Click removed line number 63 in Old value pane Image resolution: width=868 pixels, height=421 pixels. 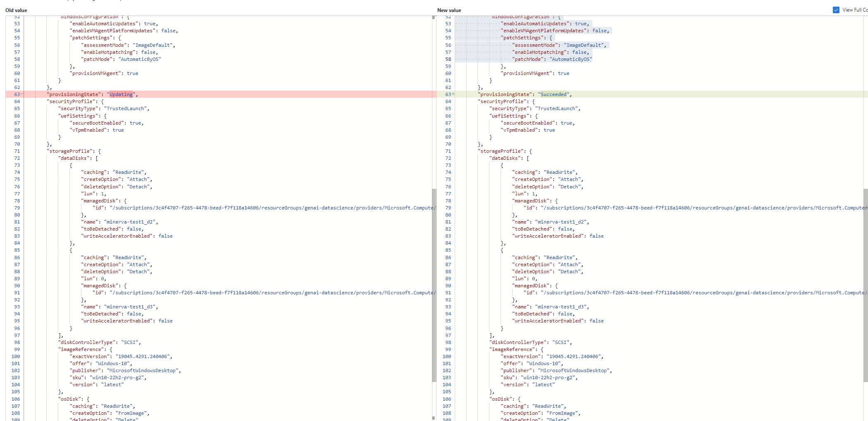coord(17,94)
